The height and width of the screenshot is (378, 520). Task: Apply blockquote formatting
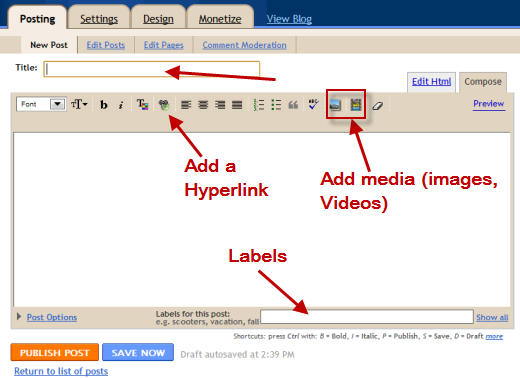tap(293, 105)
